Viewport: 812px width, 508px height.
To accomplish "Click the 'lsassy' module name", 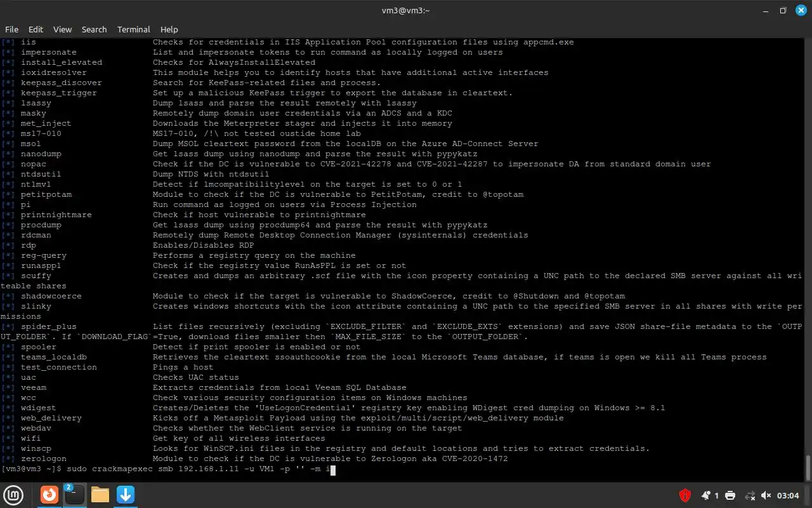I will 36,103.
